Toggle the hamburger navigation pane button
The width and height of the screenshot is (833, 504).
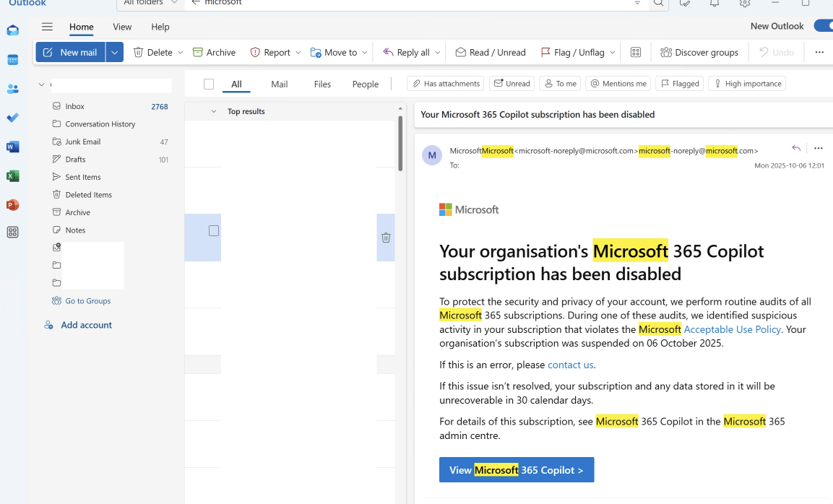[x=47, y=27]
